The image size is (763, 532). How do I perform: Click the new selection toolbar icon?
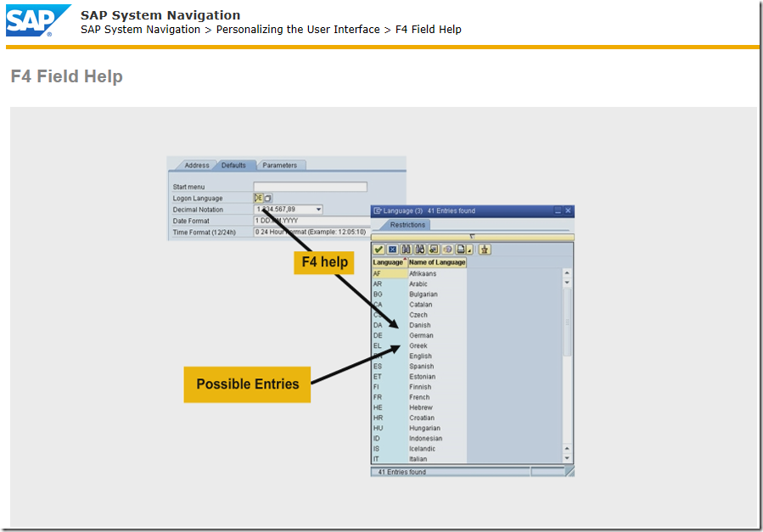[433, 249]
